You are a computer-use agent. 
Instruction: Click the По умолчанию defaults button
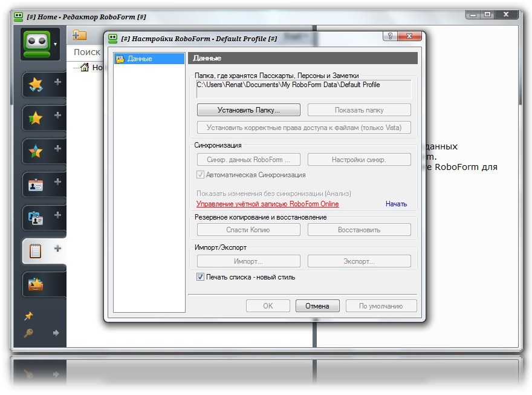tap(381, 305)
